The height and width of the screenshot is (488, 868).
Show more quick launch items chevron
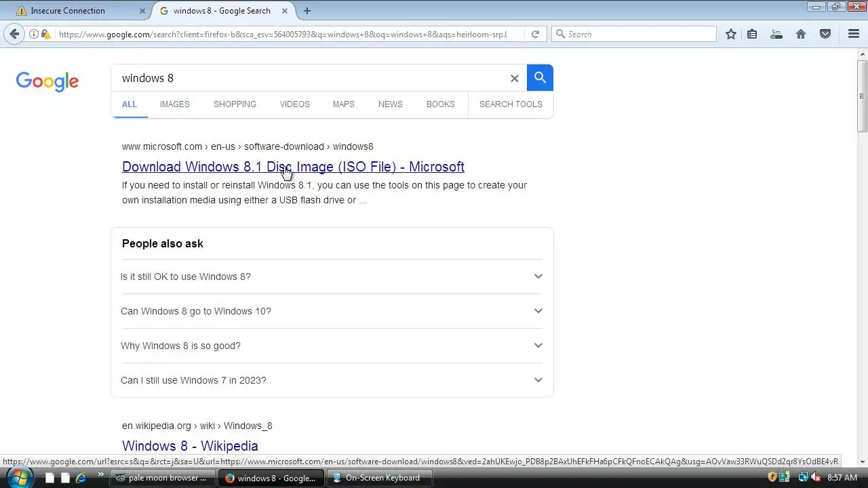pos(101,475)
